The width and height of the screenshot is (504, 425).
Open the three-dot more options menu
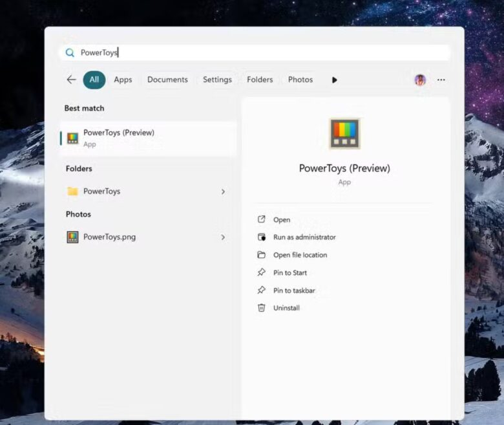pyautogui.click(x=441, y=80)
